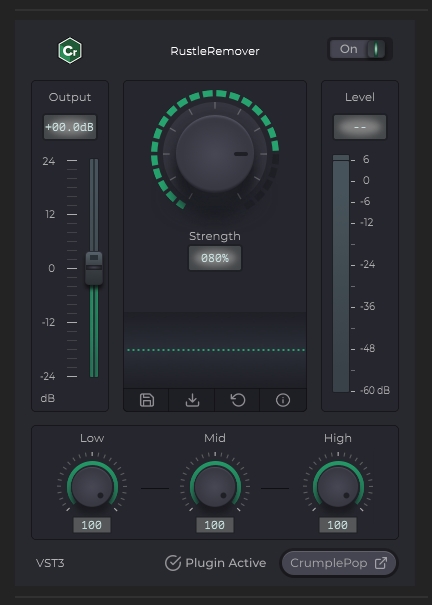Click the reset circular arrow icon
432x605 pixels.
[238, 400]
